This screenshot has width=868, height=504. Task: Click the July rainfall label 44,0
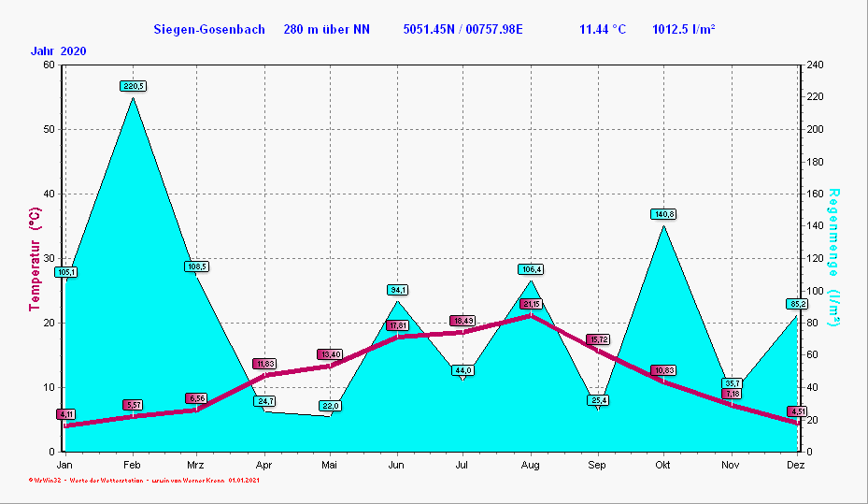coord(463,370)
